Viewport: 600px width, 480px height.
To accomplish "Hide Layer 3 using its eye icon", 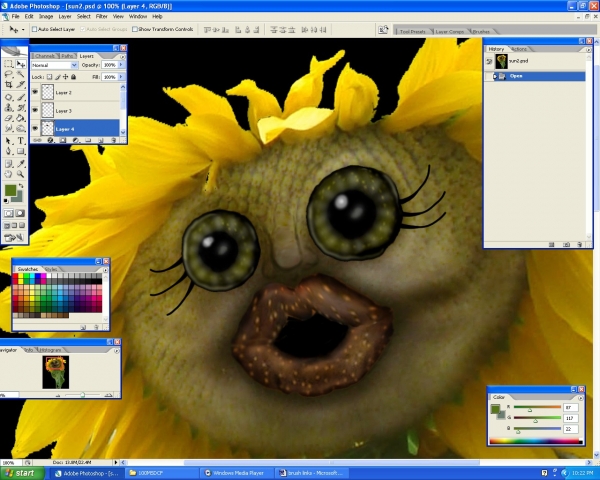I will [35, 110].
